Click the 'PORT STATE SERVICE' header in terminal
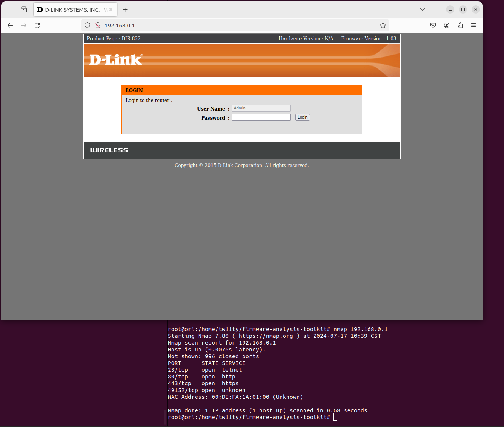Image resolution: width=504 pixels, height=427 pixels. click(x=206, y=363)
